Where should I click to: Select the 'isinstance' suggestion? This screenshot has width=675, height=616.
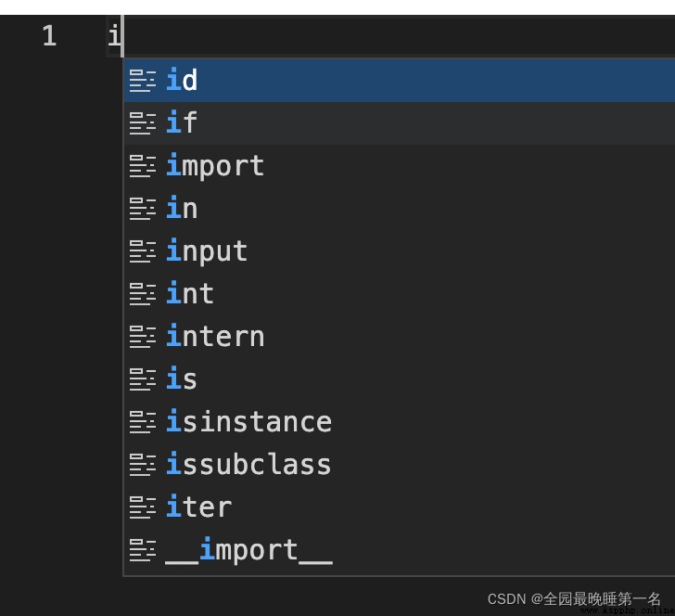(399, 422)
